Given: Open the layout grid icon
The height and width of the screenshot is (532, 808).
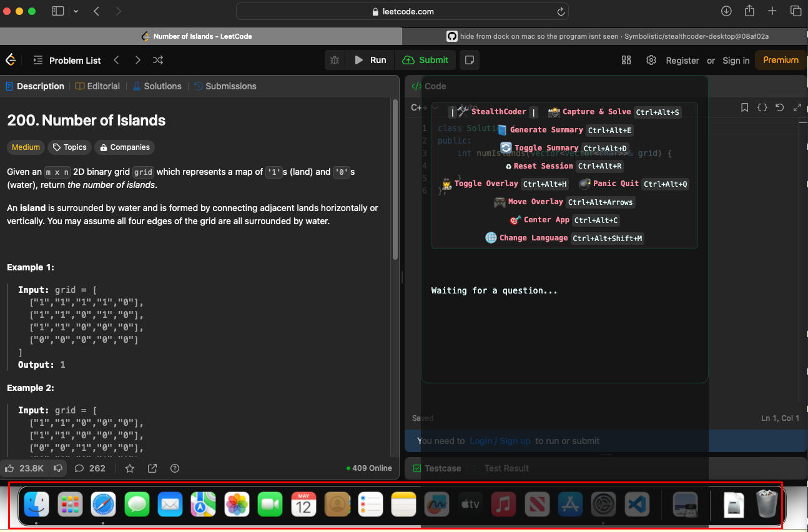Looking at the screenshot, I should (x=626, y=60).
